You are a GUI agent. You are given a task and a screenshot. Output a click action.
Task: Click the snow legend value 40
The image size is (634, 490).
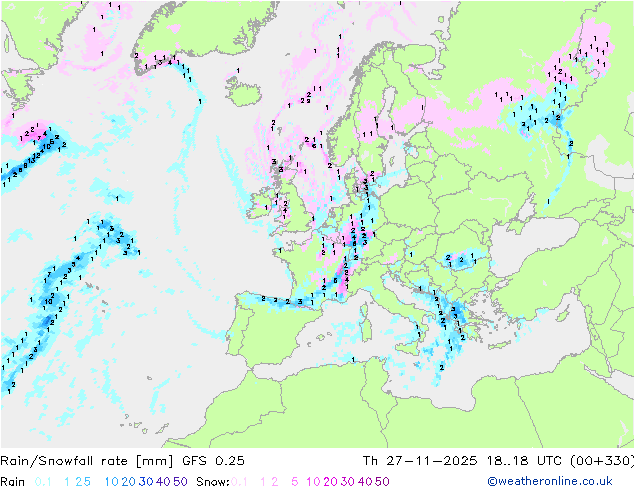(x=365, y=482)
